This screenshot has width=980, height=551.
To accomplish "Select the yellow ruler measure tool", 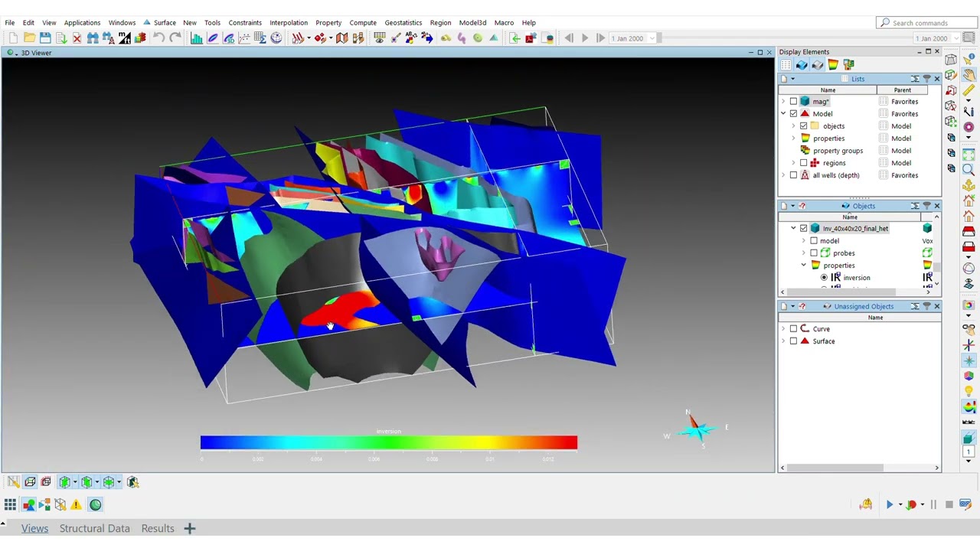I will coord(969,92).
